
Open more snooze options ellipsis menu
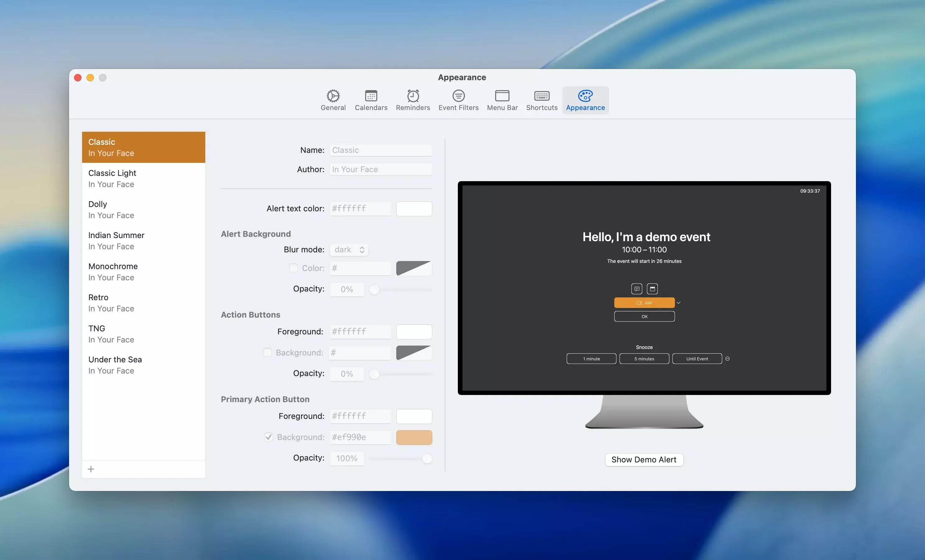(727, 359)
